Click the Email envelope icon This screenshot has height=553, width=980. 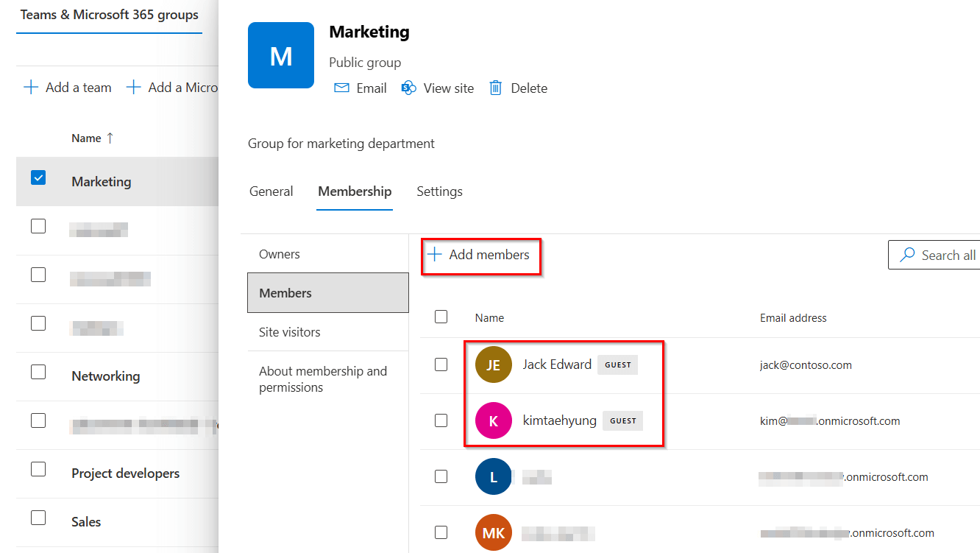(341, 88)
